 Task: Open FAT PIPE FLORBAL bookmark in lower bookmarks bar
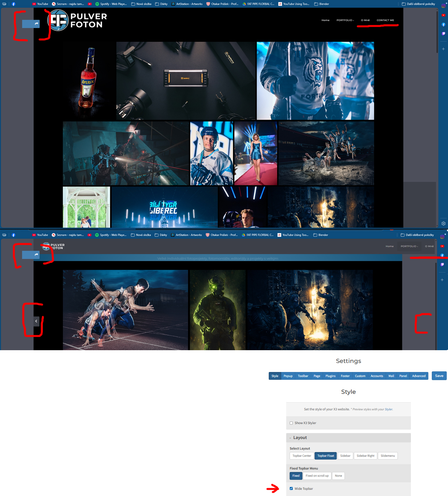tap(258, 235)
